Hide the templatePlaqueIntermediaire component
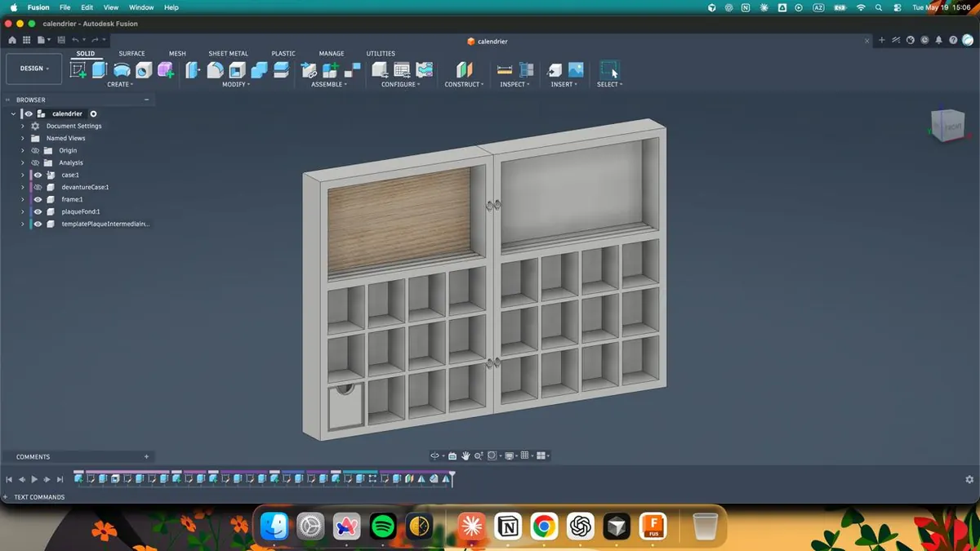Image resolution: width=980 pixels, height=551 pixels. [38, 224]
